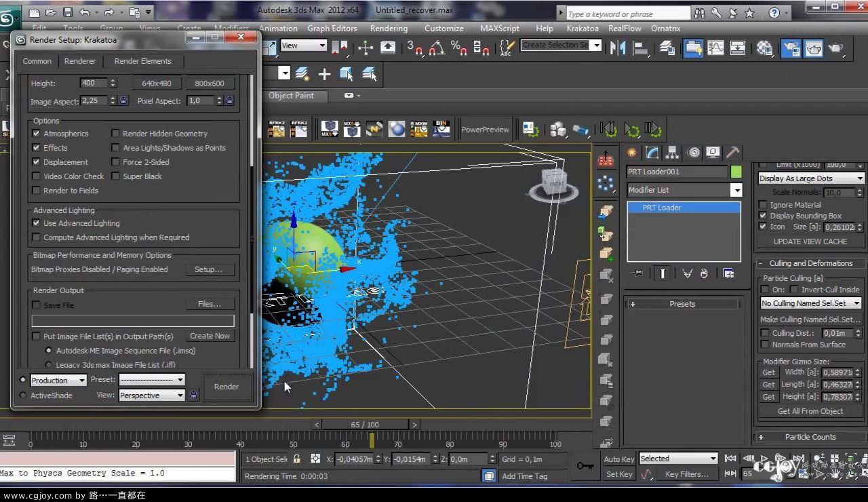
Task: Click the Align tool icon
Action: 641,47
